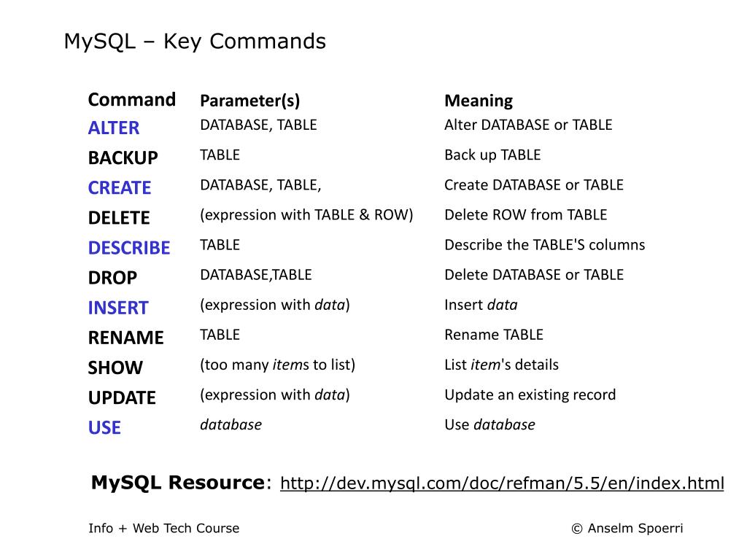Click 'Create DATABASE or TABLE' meaning
This screenshot has height=560, width=747.
(x=534, y=184)
